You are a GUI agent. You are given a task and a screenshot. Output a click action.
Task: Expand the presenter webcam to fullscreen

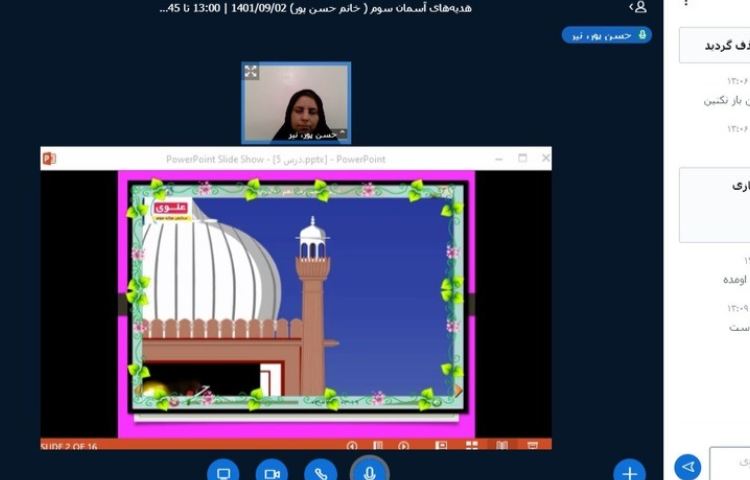click(x=251, y=72)
